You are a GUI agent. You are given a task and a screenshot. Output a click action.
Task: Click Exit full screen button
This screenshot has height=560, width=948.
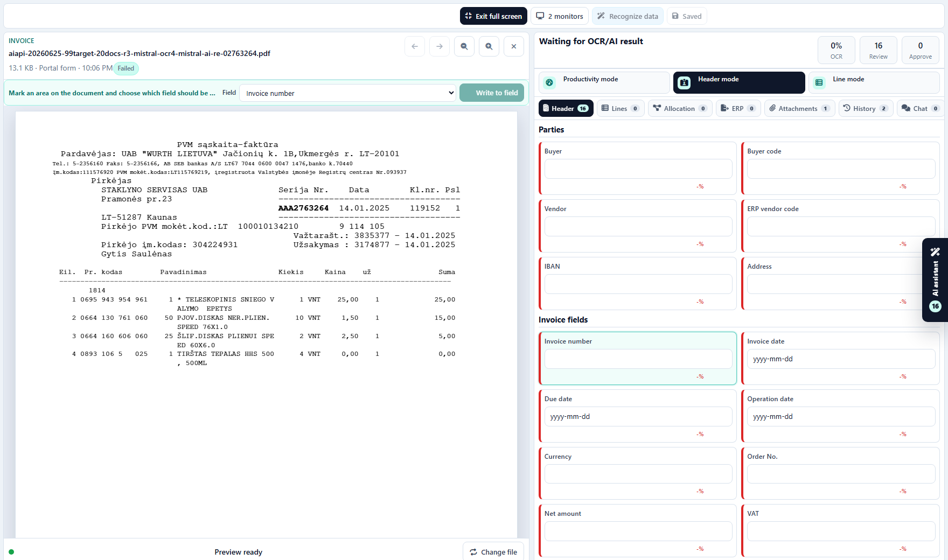(493, 16)
